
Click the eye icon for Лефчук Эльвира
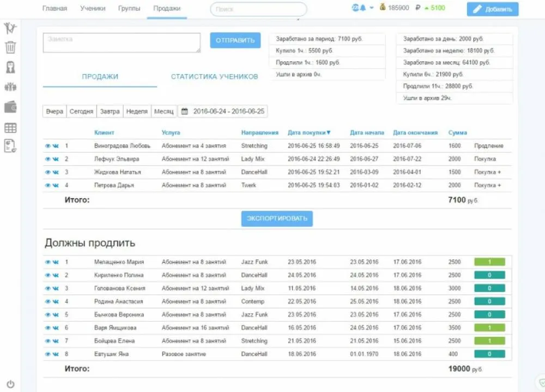point(47,159)
